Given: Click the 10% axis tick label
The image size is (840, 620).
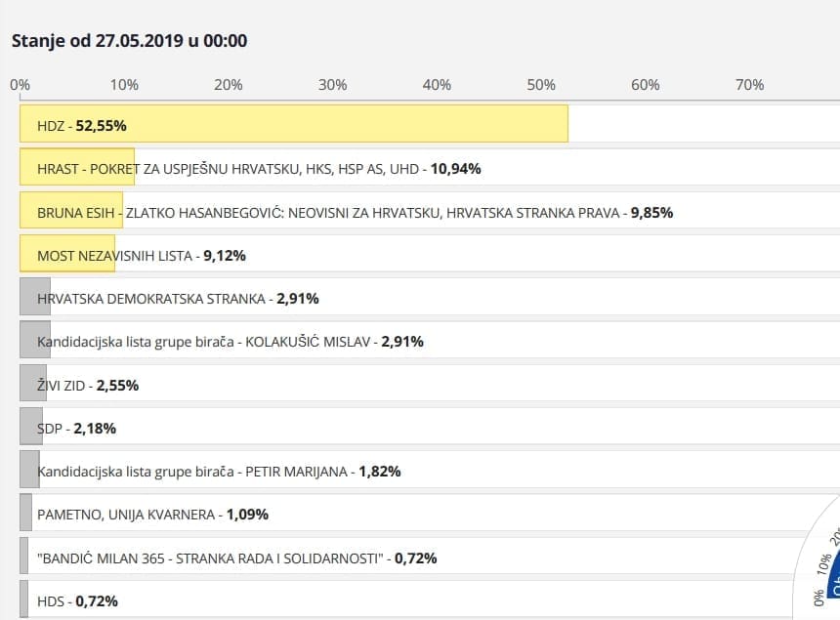Looking at the screenshot, I should 124,85.
